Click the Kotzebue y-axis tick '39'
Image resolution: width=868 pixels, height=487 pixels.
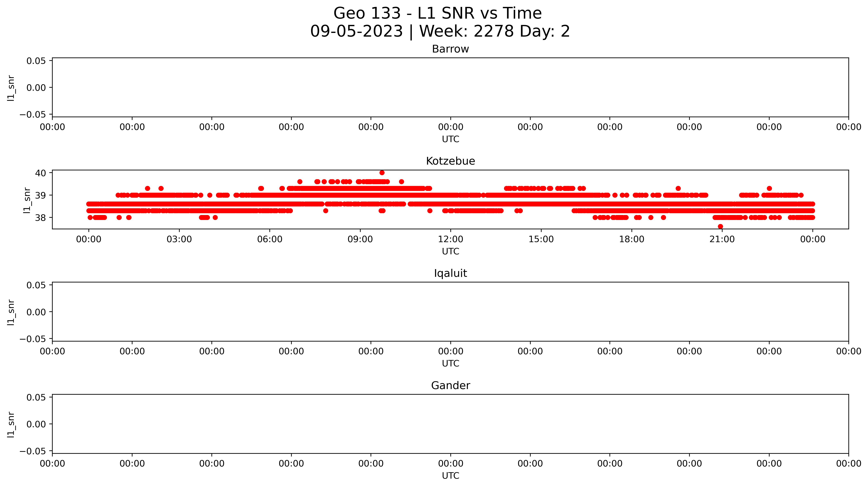point(41,195)
